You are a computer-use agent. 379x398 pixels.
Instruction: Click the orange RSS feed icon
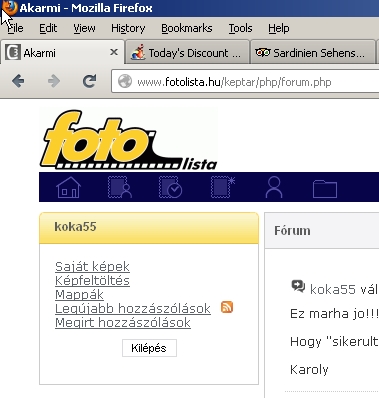pos(227,307)
